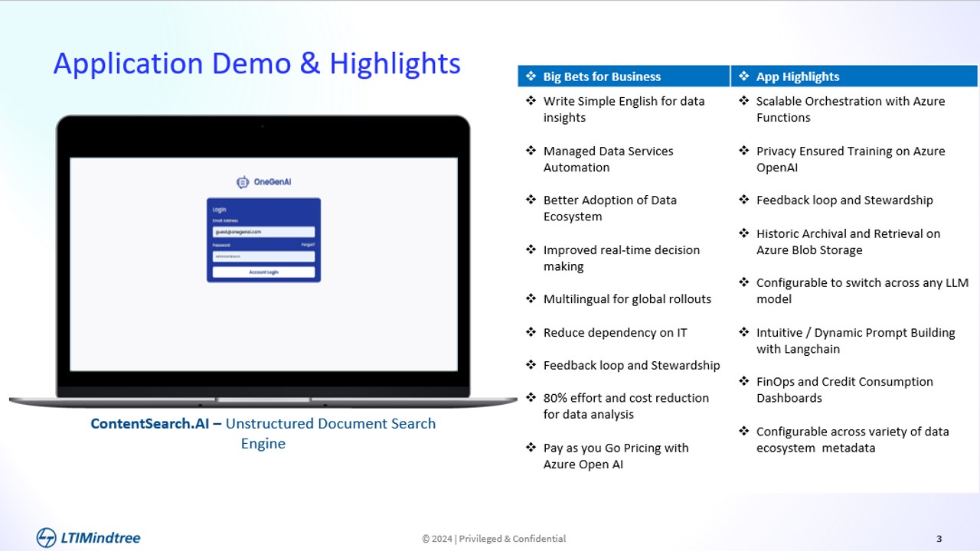Click the Account Login button

click(x=263, y=272)
